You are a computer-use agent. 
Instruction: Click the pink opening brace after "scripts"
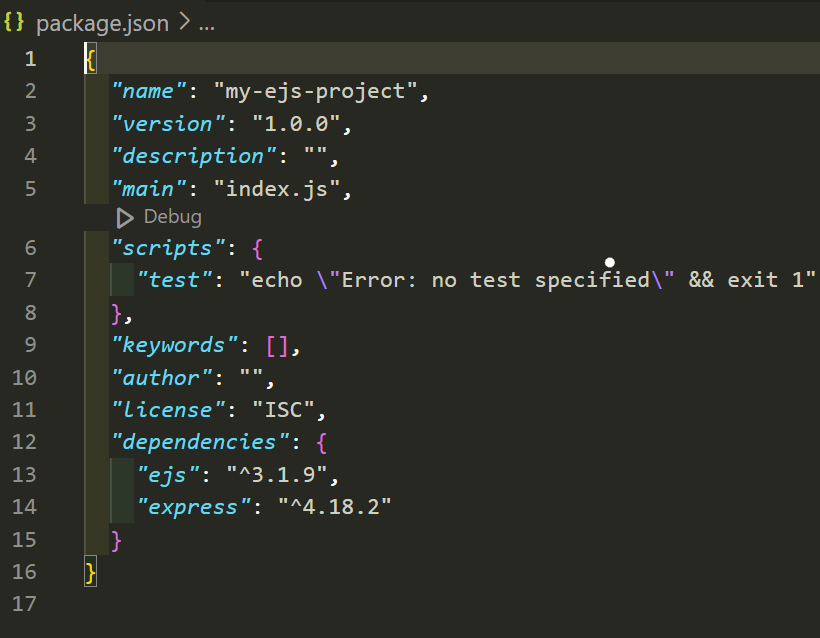coord(257,248)
